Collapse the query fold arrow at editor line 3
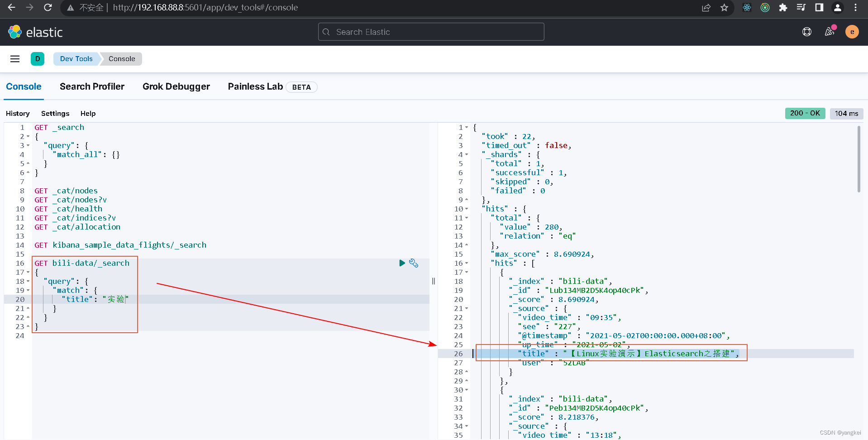This screenshot has height=440, width=868. [x=28, y=146]
